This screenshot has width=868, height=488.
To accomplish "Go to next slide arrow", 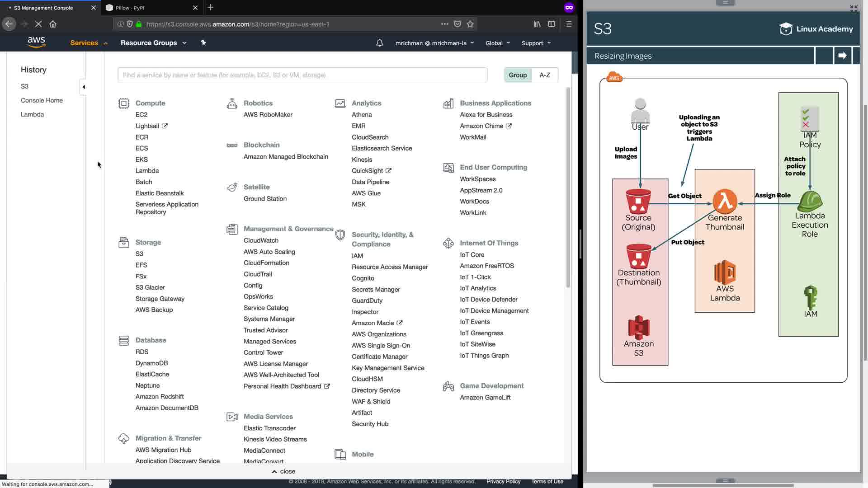I will click(842, 56).
